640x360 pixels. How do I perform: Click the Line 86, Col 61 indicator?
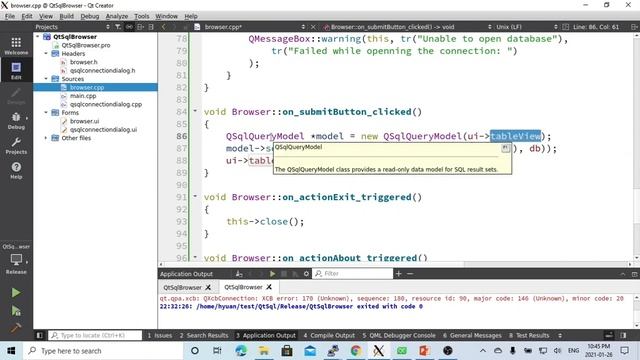[596, 27]
